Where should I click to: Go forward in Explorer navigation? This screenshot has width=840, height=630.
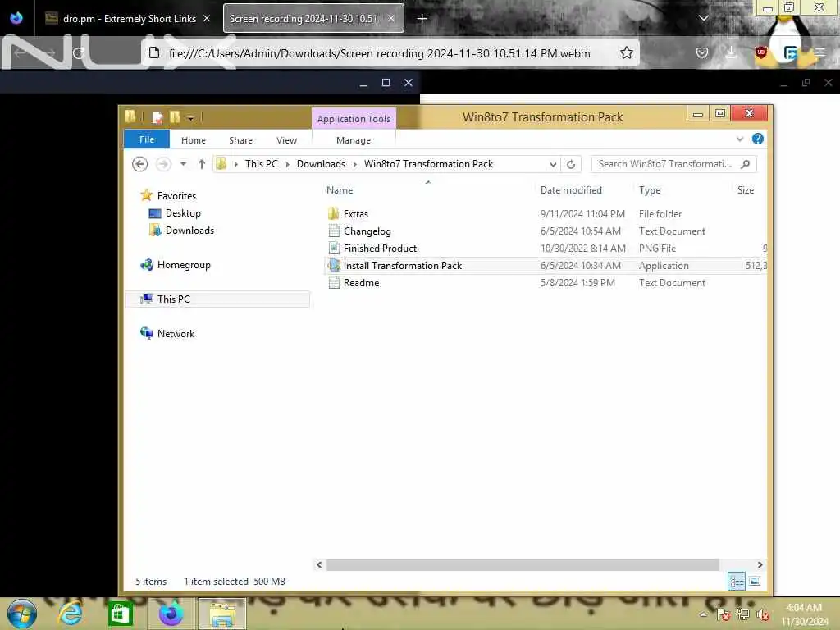(x=163, y=164)
